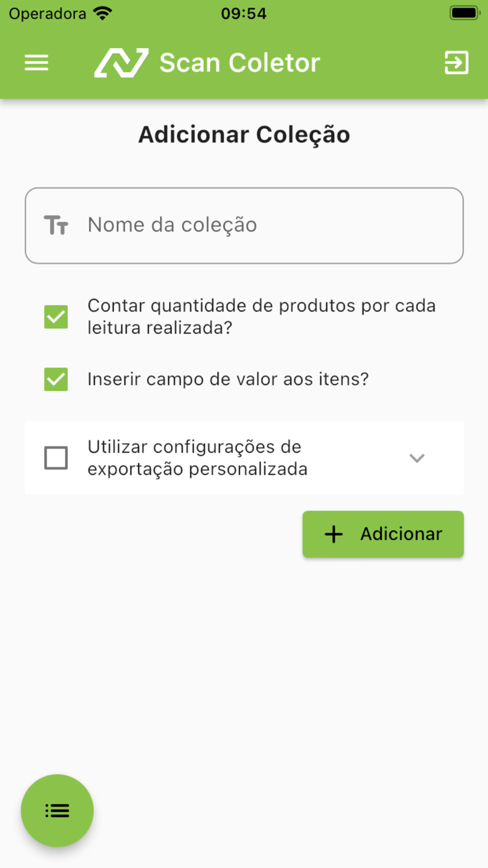The height and width of the screenshot is (868, 488).
Task: Uncheck the count product quantity checkbox
Action: pyautogui.click(x=56, y=317)
